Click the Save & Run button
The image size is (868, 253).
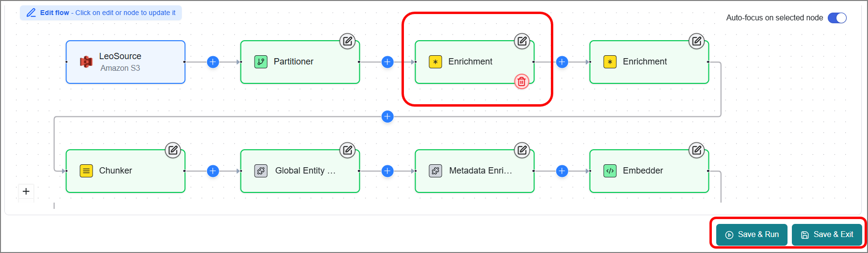pos(752,235)
